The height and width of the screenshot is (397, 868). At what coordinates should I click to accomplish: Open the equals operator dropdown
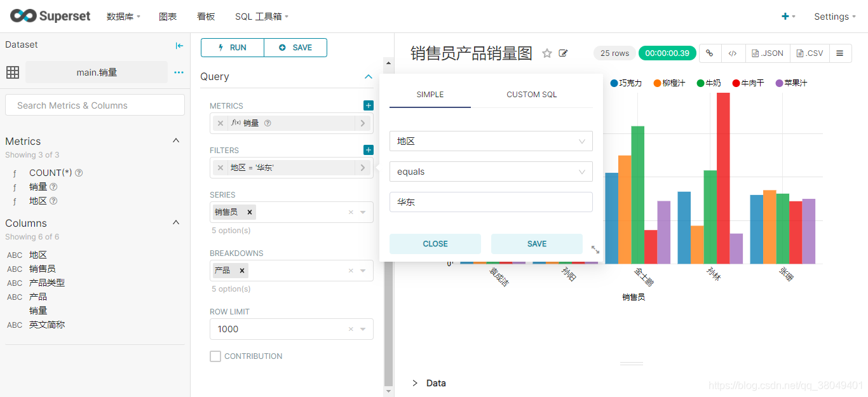(x=491, y=172)
